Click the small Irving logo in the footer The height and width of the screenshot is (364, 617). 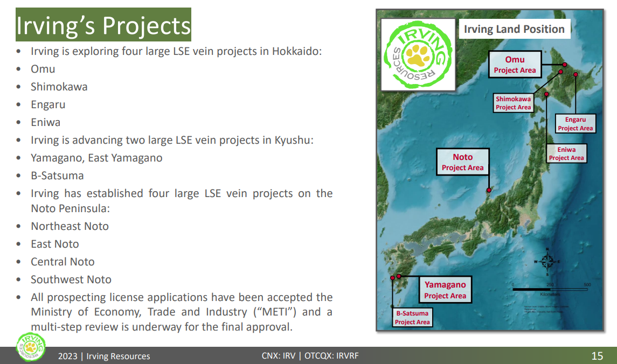click(31, 347)
